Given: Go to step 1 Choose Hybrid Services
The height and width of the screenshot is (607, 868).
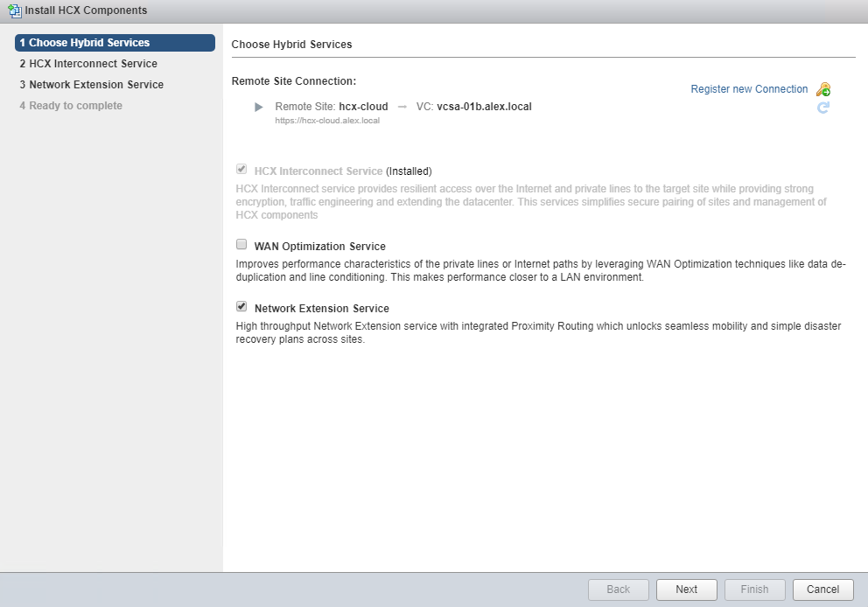Looking at the screenshot, I should (x=115, y=43).
